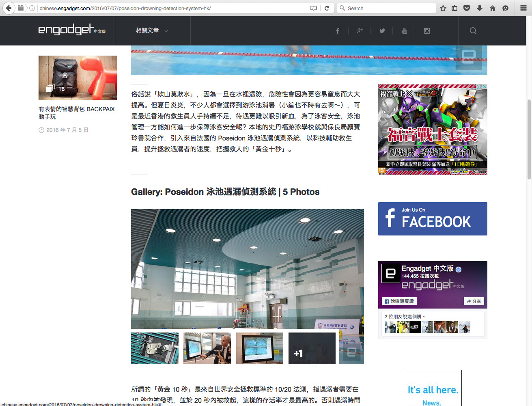
Task: Open the Firefox hamburger menu
Action: click(x=523, y=8)
